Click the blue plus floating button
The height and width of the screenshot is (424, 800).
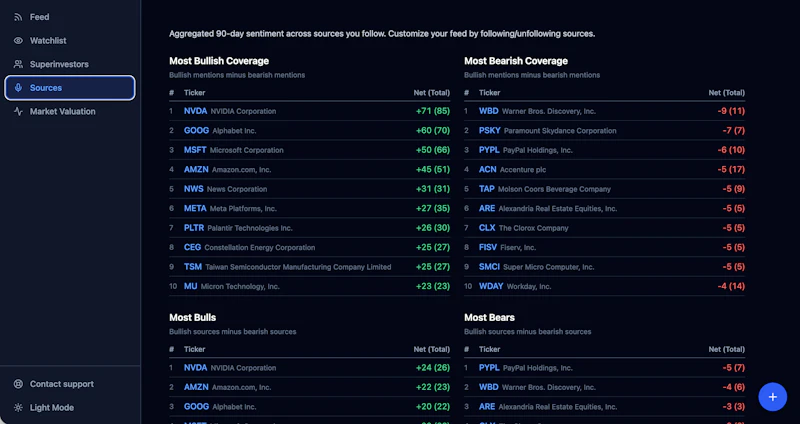click(772, 397)
